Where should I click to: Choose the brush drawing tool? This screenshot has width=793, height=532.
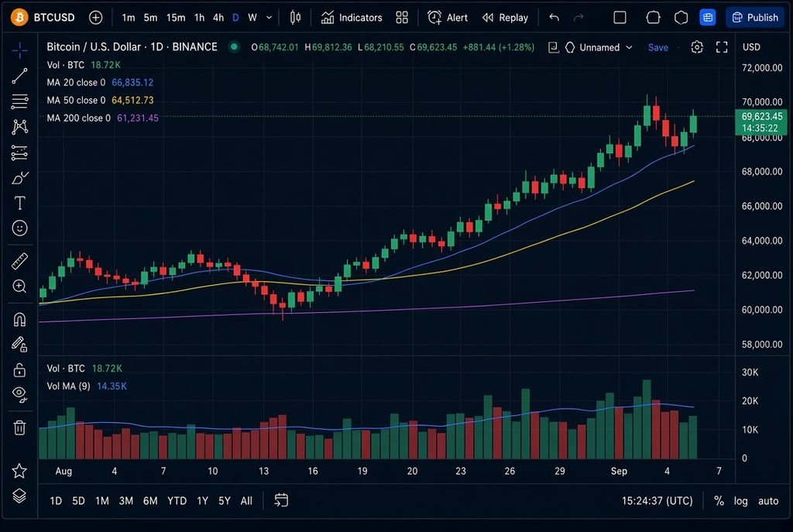(19, 178)
